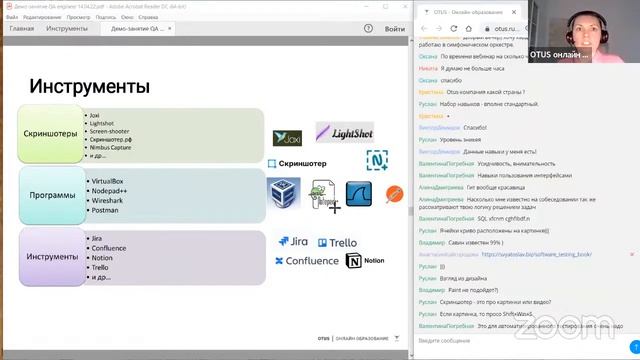This screenshot has width=640, height=360.
Task: Open the Файл menu in Acrobat Reader
Action: [12, 17]
